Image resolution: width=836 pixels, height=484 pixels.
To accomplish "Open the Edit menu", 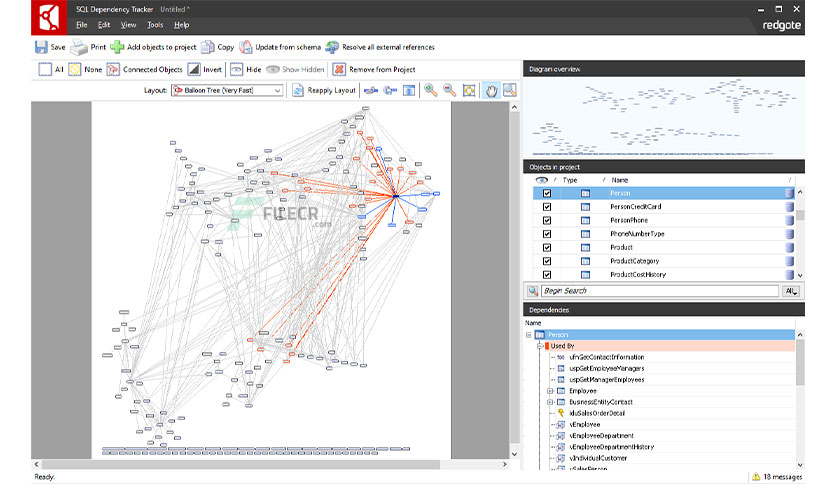I will [x=104, y=25].
